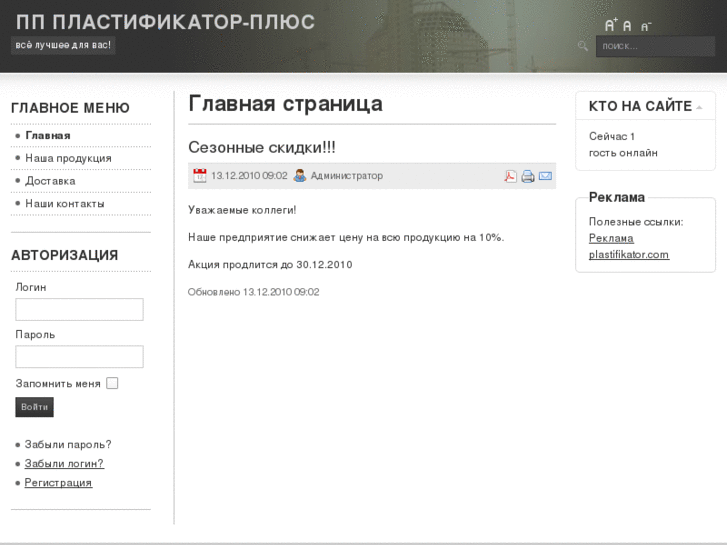Go to Наша продукция menu item
The width and height of the screenshot is (727, 545).
(68, 158)
